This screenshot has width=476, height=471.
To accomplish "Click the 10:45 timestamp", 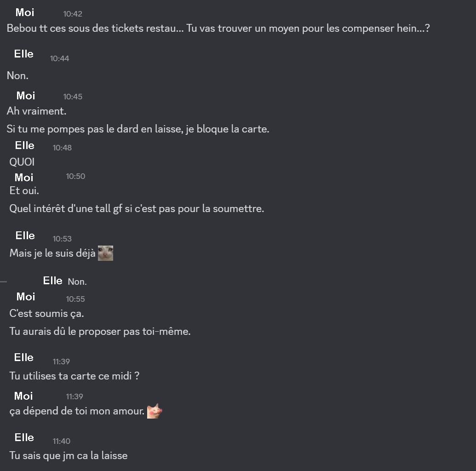I will coord(73,97).
